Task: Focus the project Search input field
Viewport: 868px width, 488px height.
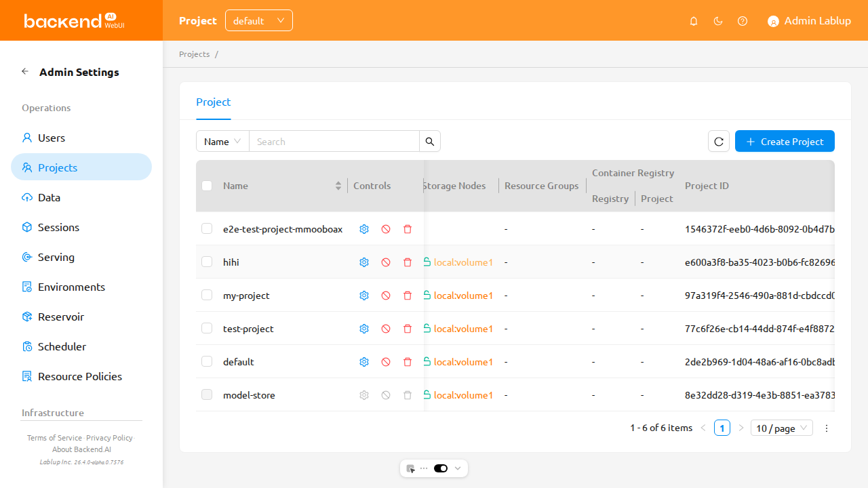Action: [x=334, y=142]
